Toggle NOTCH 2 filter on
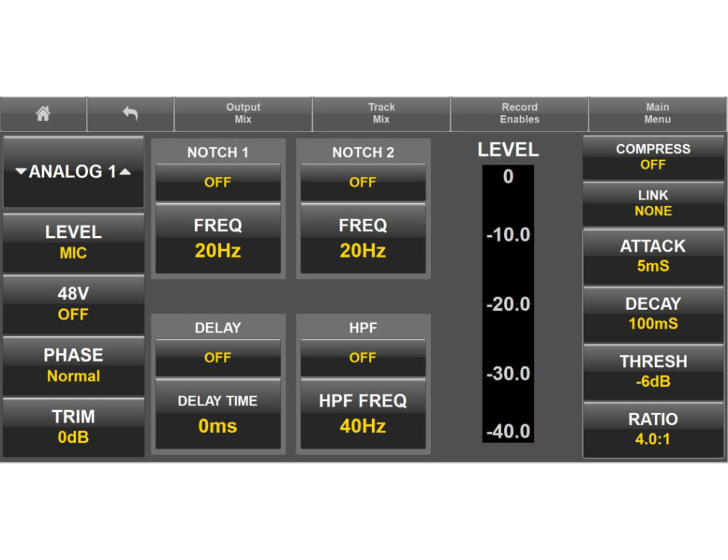This screenshot has height=560, width=728. [x=362, y=181]
